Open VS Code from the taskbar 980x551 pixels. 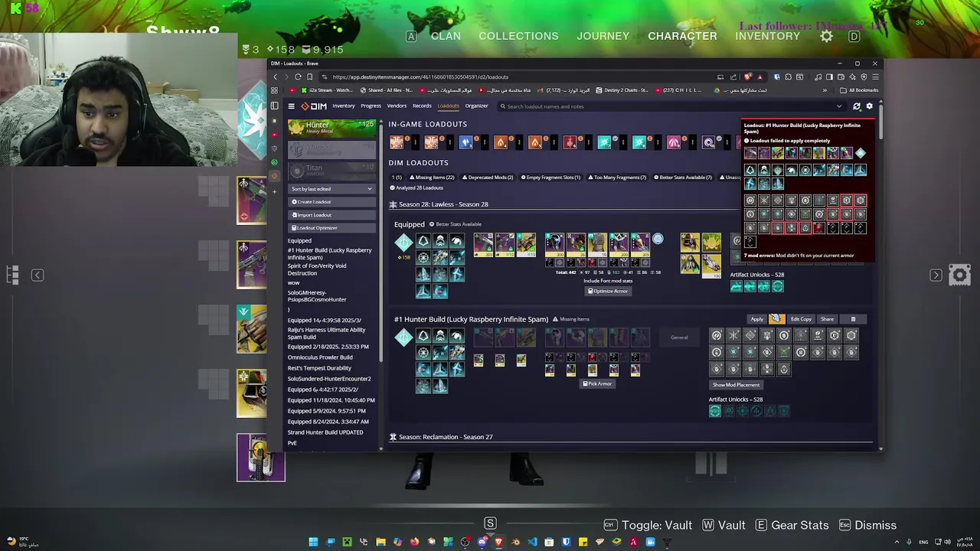532,542
